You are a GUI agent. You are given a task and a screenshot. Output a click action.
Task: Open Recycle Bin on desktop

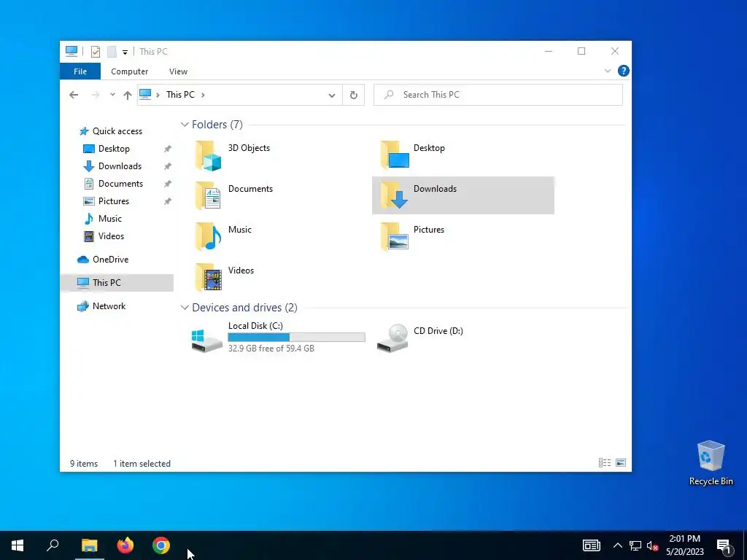tap(711, 462)
